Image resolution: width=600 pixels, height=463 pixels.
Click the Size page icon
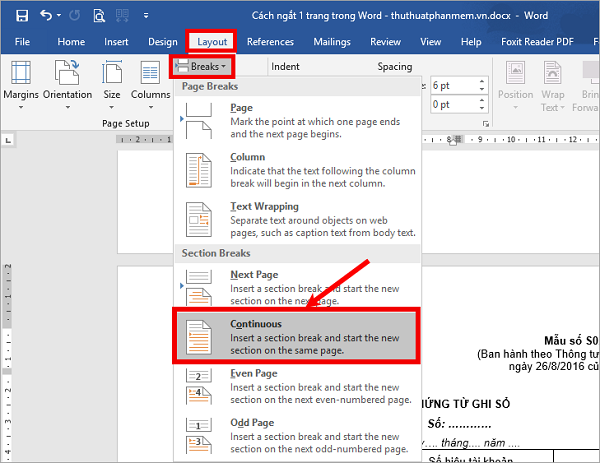click(x=112, y=75)
